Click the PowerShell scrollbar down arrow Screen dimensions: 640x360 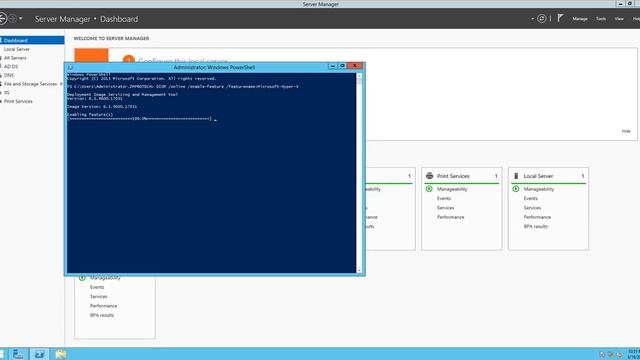[359, 270]
